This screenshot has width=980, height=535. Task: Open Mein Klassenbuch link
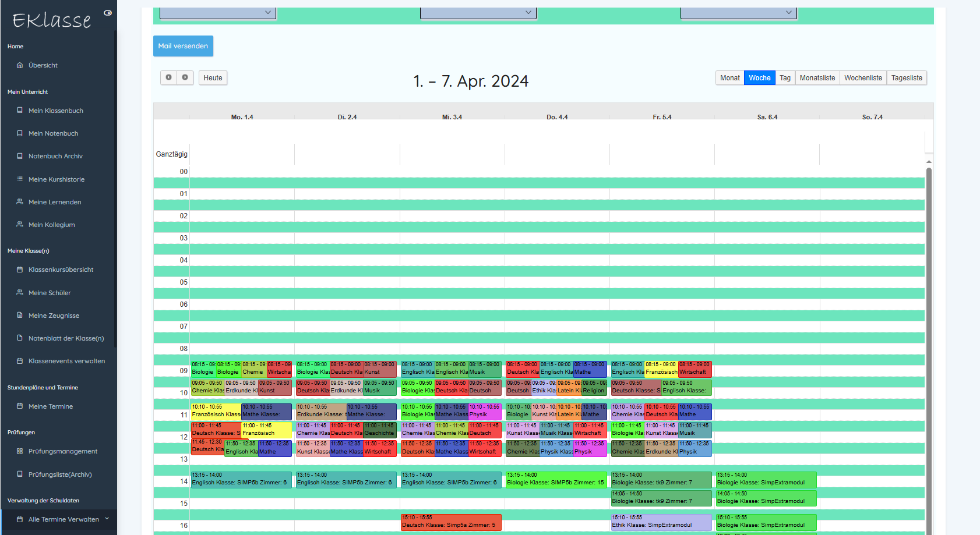point(56,111)
